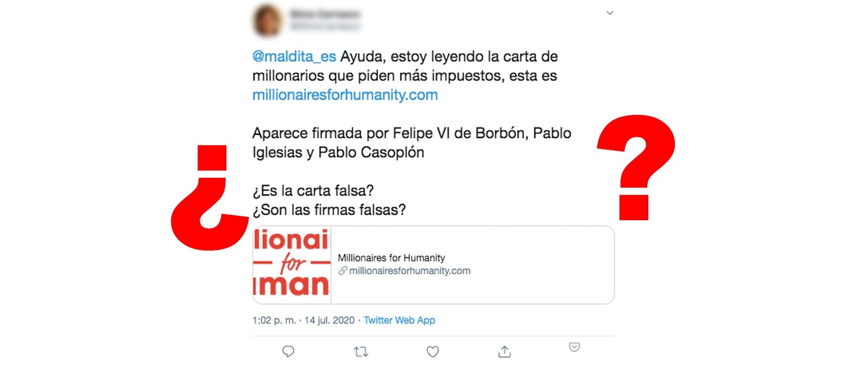Click the Pocket save icon

(575, 347)
